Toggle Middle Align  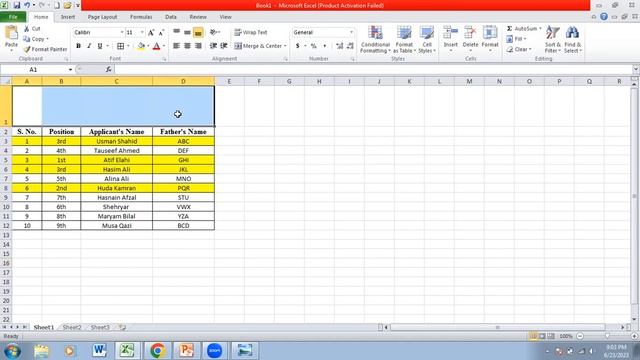[187, 32]
